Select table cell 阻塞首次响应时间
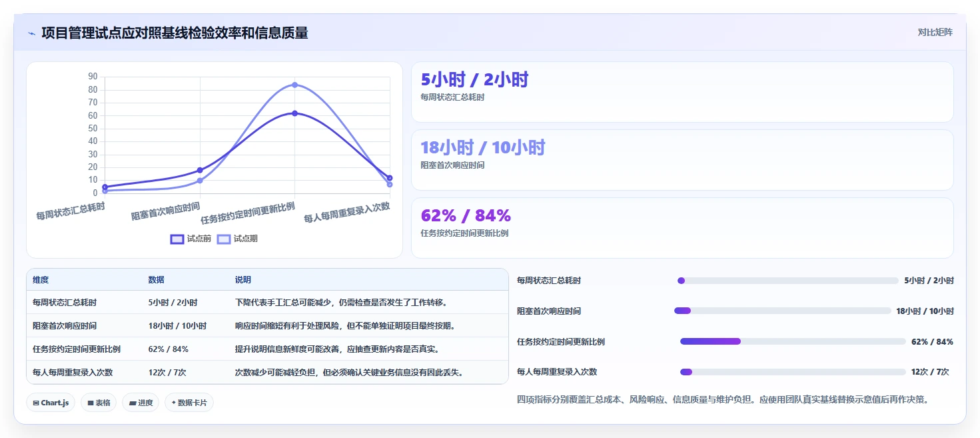The height and width of the screenshot is (438, 980). coord(65,326)
